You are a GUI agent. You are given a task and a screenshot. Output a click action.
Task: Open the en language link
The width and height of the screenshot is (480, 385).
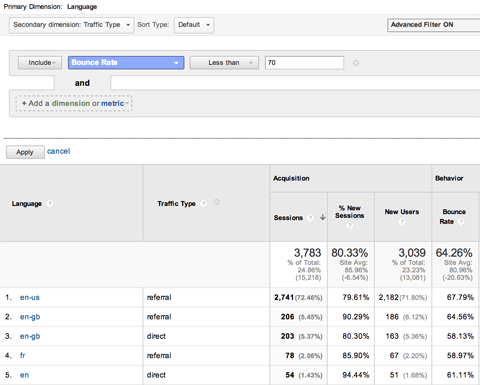coord(24,375)
